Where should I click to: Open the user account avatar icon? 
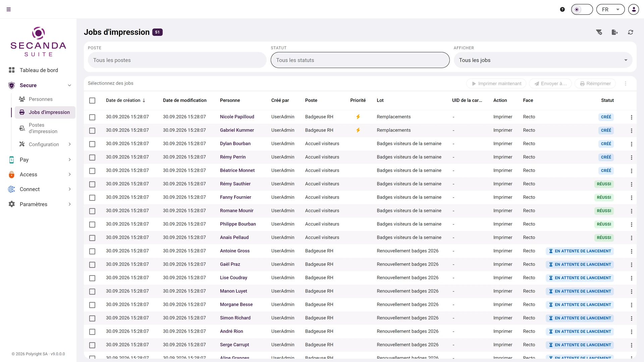point(634,9)
